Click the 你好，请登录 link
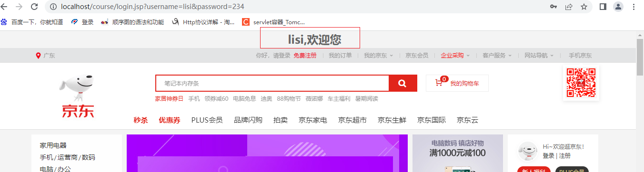This screenshot has height=172, width=644. click(x=273, y=56)
